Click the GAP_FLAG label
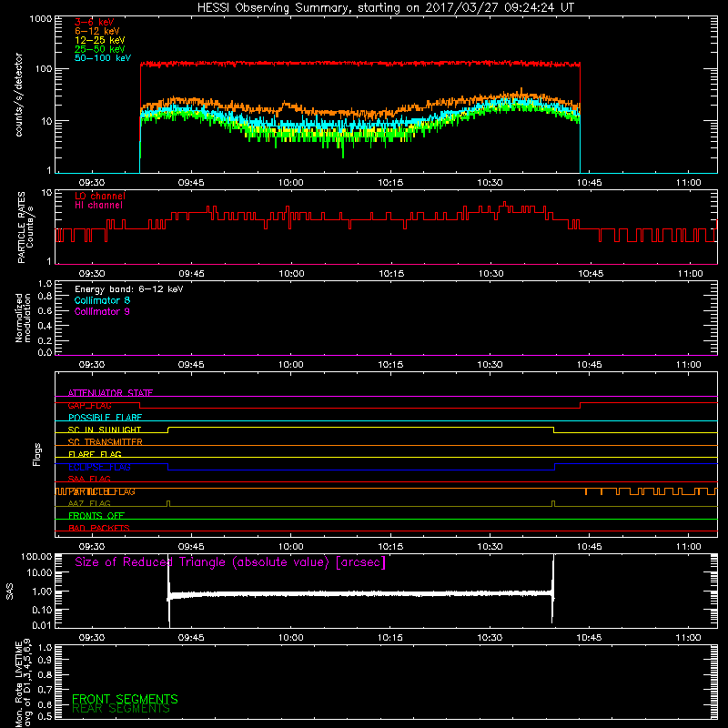 (x=89, y=405)
